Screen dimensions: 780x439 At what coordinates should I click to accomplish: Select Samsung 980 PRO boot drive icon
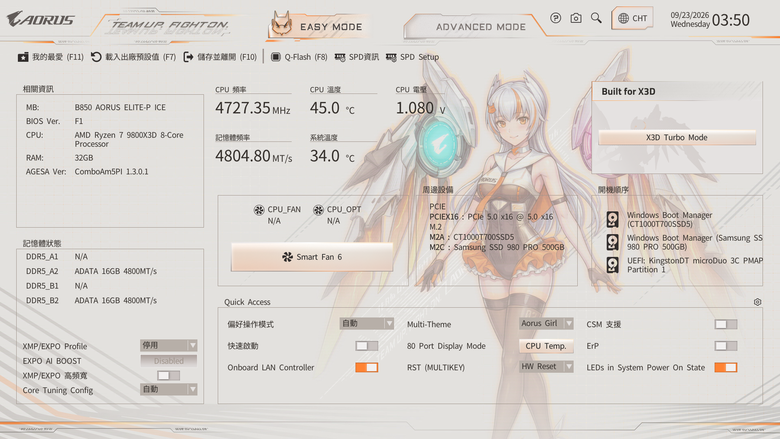[612, 242]
